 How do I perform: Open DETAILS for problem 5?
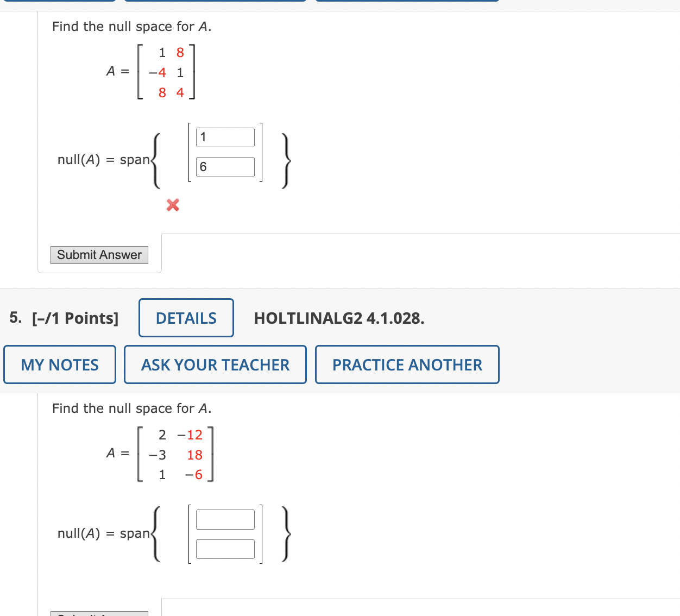186,318
